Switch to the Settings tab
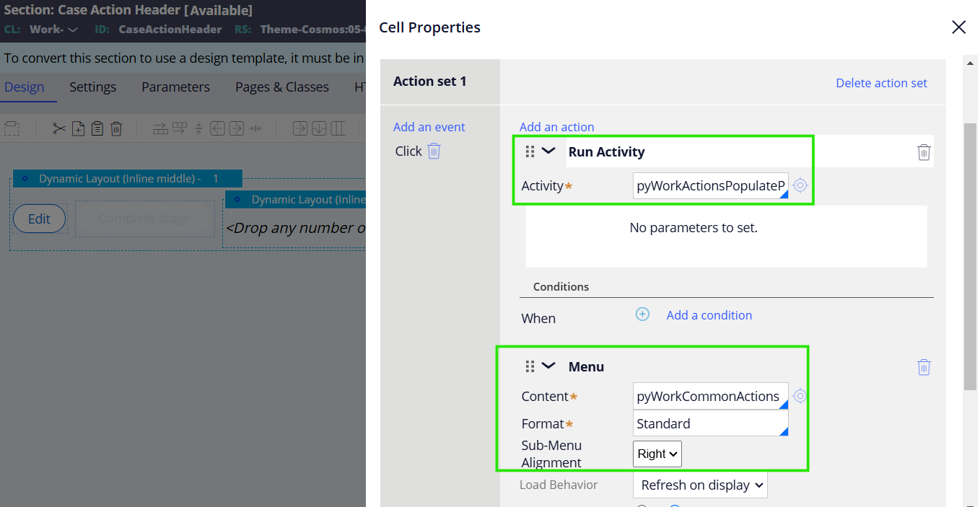 click(x=92, y=87)
